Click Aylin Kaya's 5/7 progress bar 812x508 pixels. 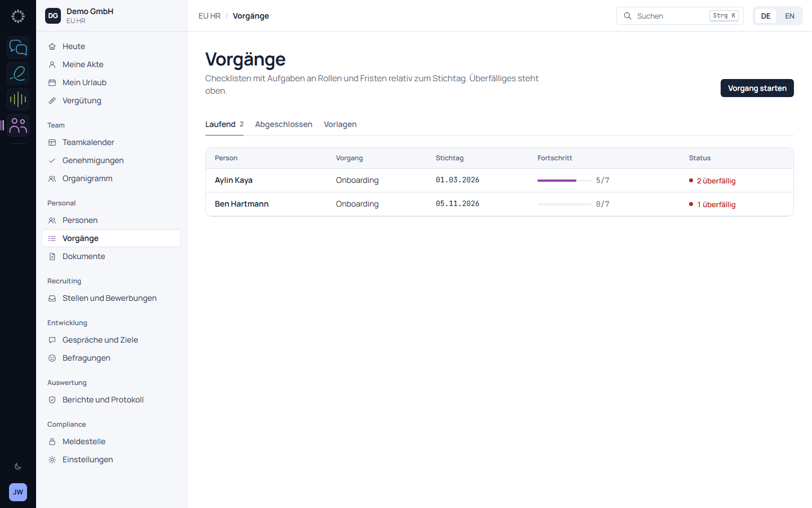pos(564,181)
